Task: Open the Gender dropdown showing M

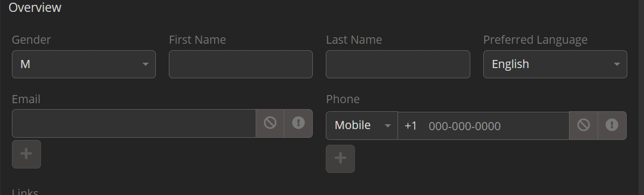Action: (84, 64)
